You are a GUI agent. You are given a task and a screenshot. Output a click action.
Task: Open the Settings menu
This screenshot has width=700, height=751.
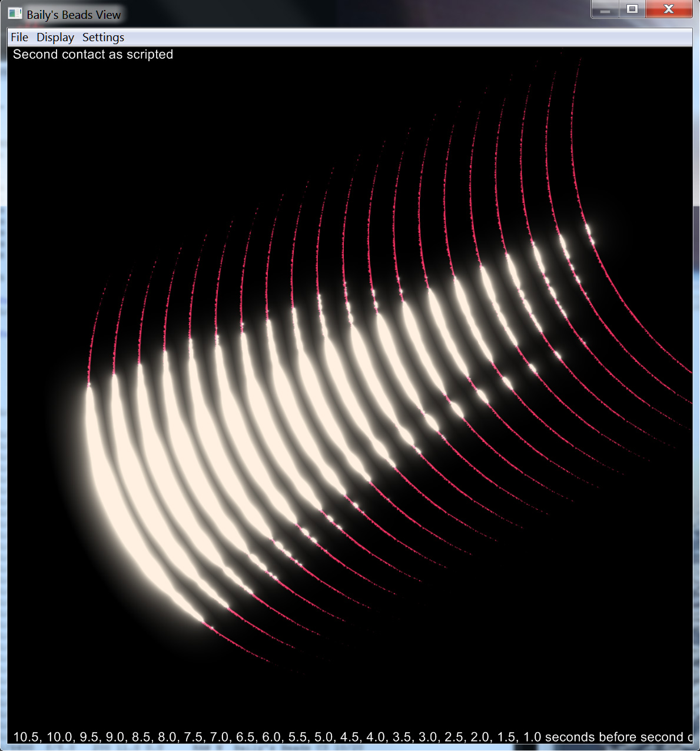(103, 37)
